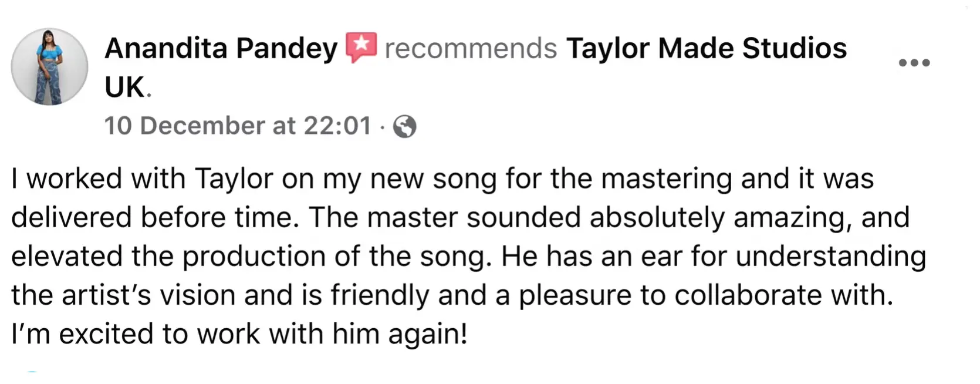Click "pleasure to collaborate with" text
The width and height of the screenshot is (980, 384).
(705, 295)
